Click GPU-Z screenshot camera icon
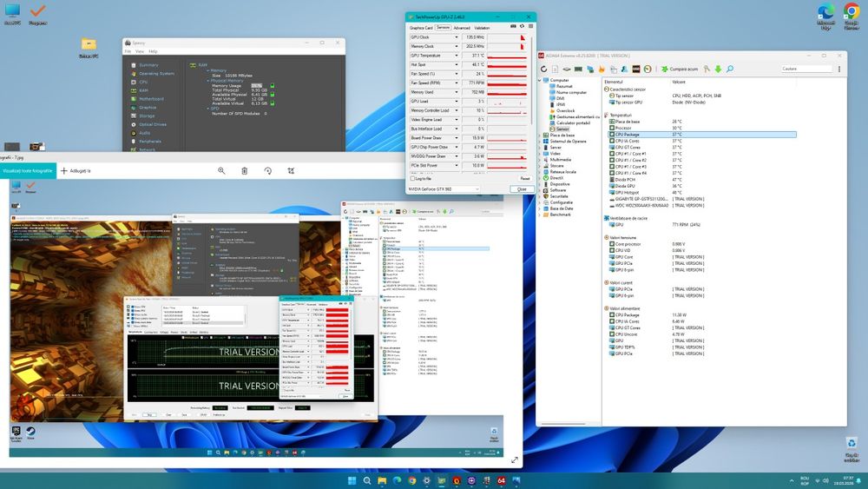 coord(513,27)
